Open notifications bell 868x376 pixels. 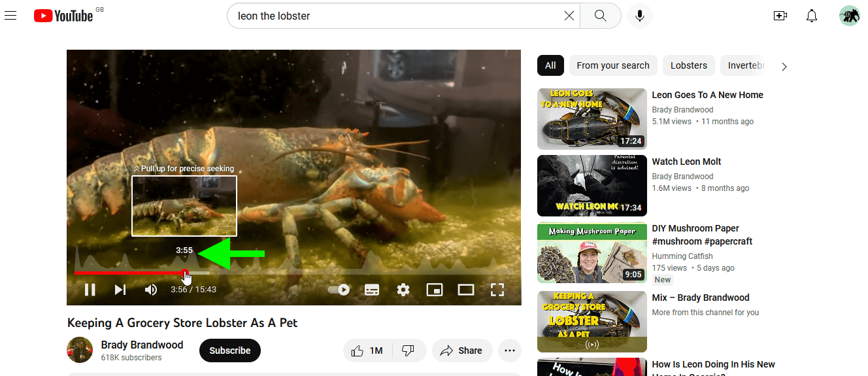pyautogui.click(x=812, y=16)
